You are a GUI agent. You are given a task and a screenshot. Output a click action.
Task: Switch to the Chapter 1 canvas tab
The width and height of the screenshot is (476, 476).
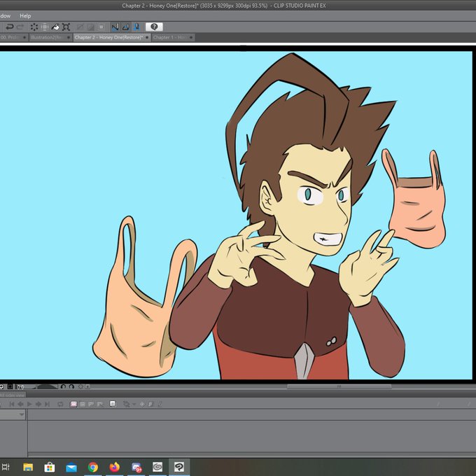point(173,37)
